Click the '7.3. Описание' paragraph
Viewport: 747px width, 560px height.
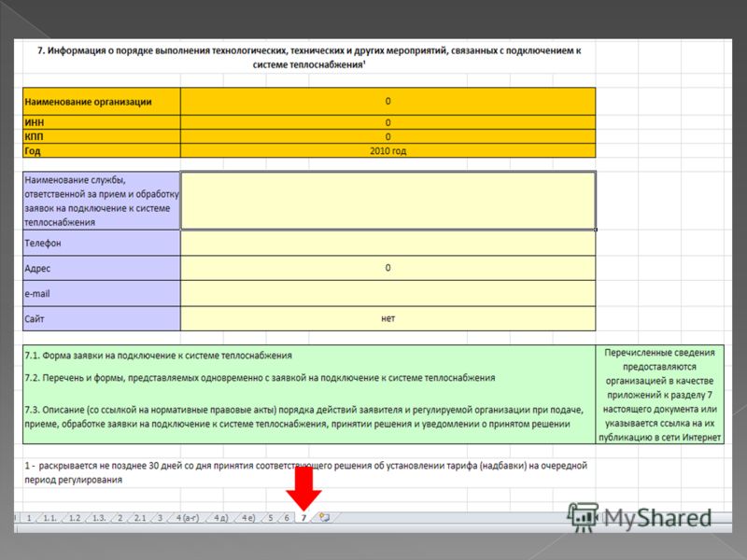click(x=304, y=416)
